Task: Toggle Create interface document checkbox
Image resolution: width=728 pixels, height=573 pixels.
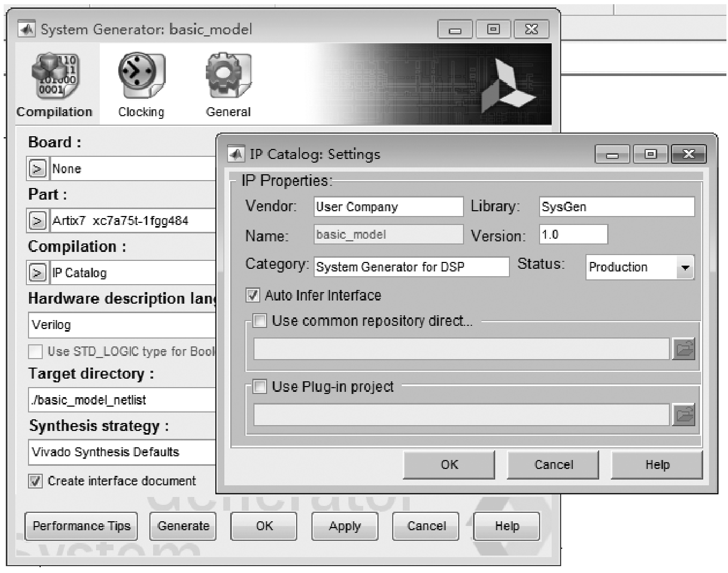Action: (x=35, y=481)
